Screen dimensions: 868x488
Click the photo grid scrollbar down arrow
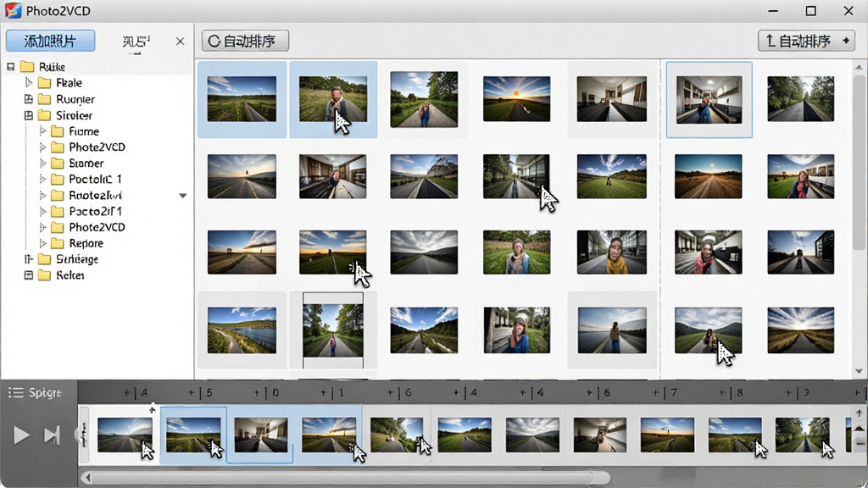859,371
